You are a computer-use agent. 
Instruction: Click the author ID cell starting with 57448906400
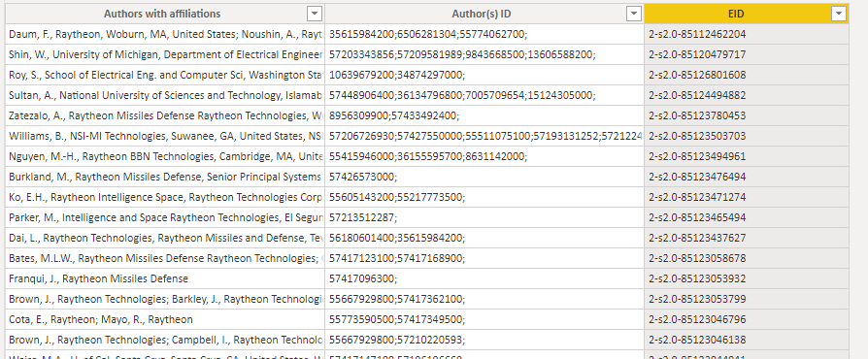[x=484, y=96]
